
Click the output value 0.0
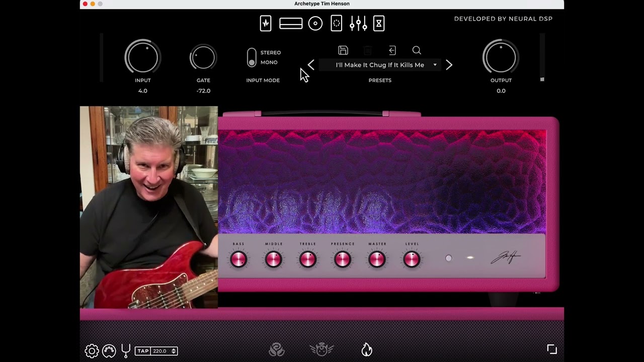(x=501, y=91)
